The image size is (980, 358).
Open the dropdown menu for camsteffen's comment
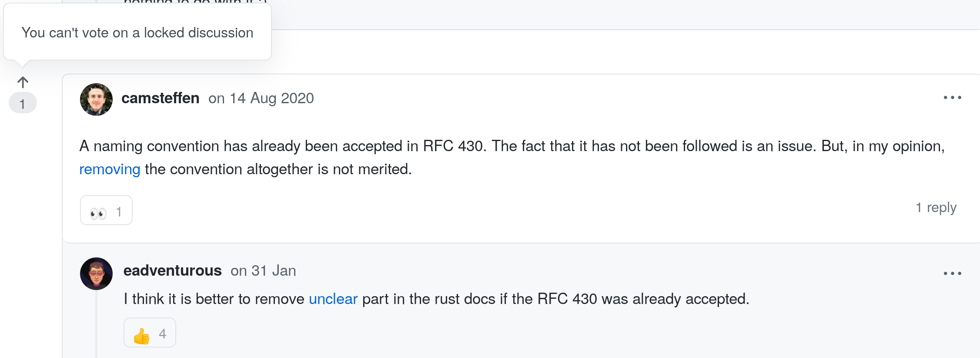pyautogui.click(x=953, y=98)
